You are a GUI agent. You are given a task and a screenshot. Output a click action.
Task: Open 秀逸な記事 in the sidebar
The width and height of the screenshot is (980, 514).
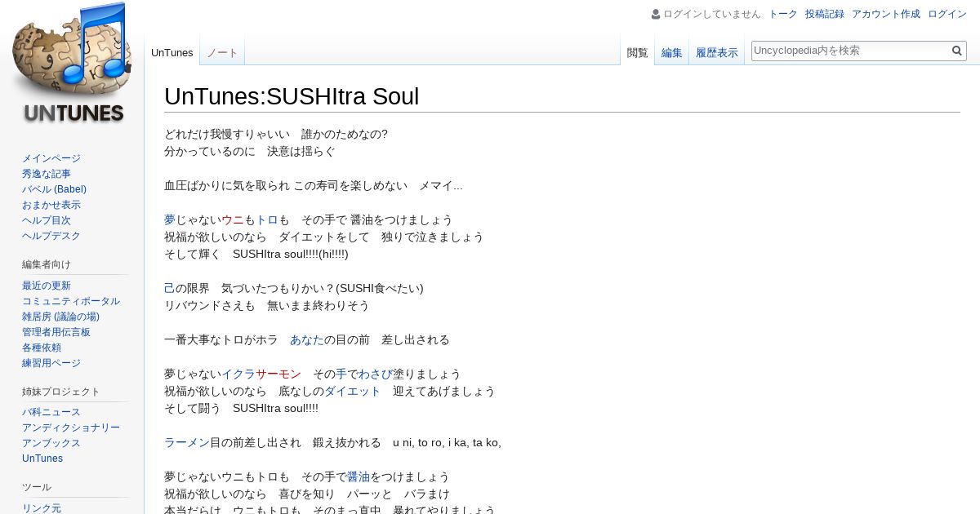[47, 174]
